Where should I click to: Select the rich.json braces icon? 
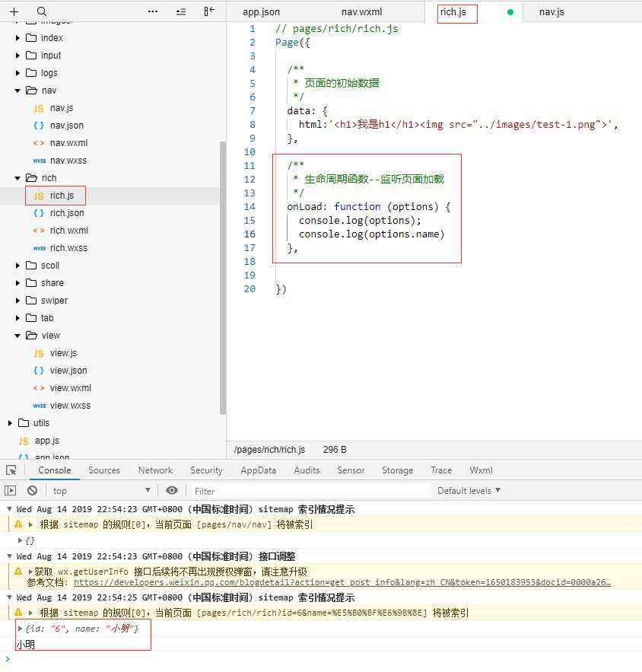coord(39,213)
